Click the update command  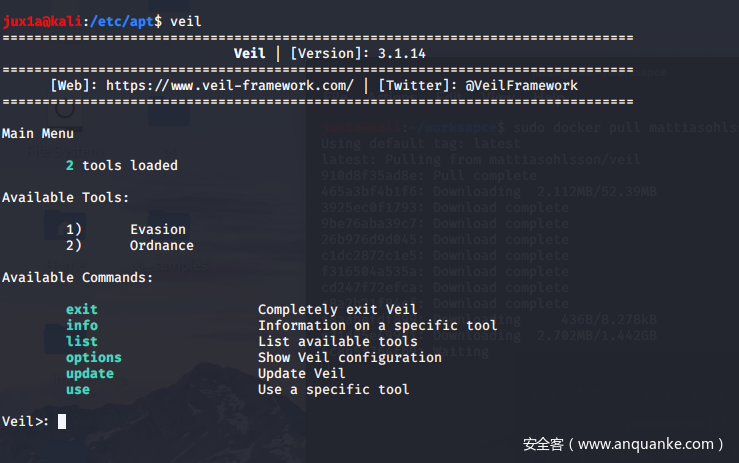pos(90,373)
